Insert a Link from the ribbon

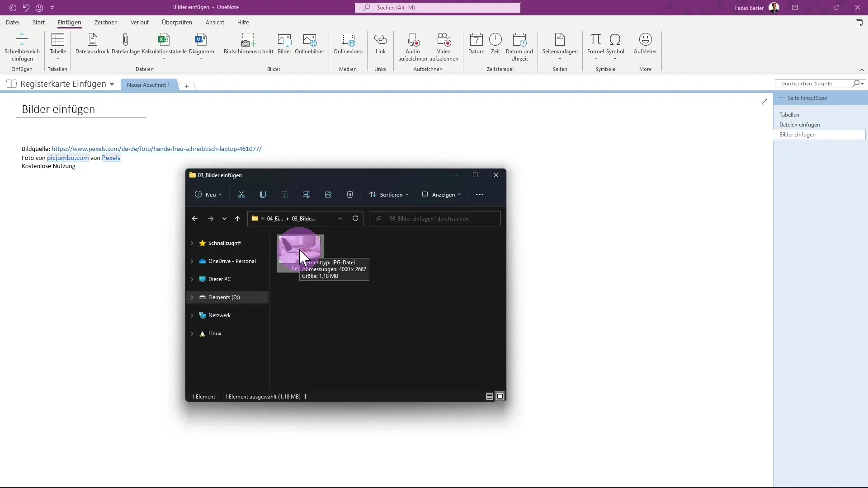click(x=381, y=44)
